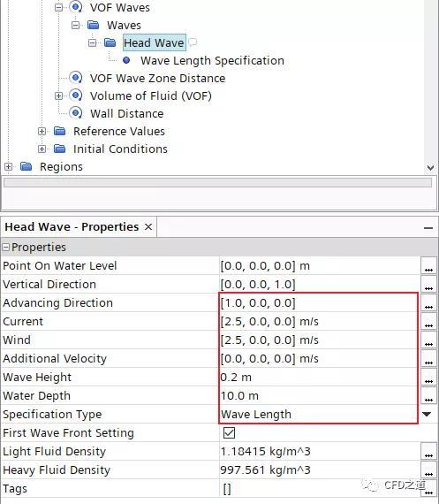The image size is (439, 504).
Task: Click the Head Wave folder icon
Action: point(110,42)
